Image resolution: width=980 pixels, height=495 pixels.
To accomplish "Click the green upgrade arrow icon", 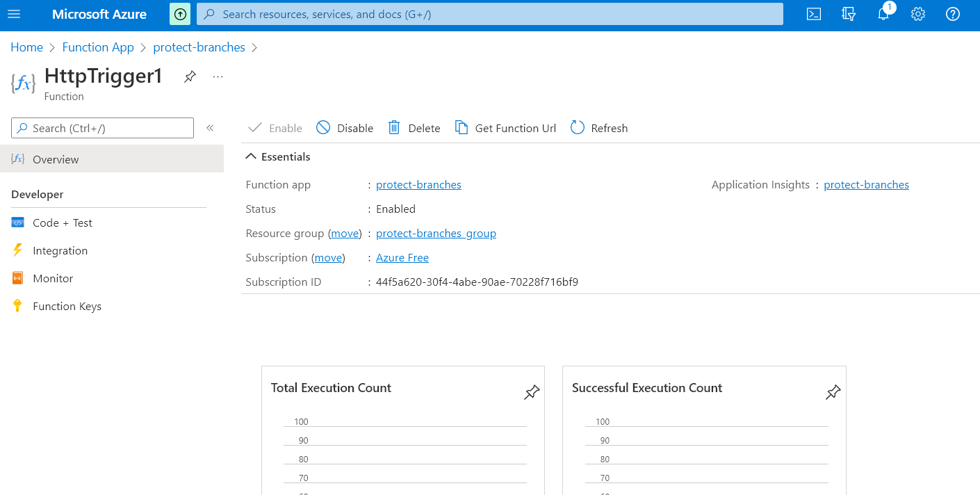I will pyautogui.click(x=180, y=14).
